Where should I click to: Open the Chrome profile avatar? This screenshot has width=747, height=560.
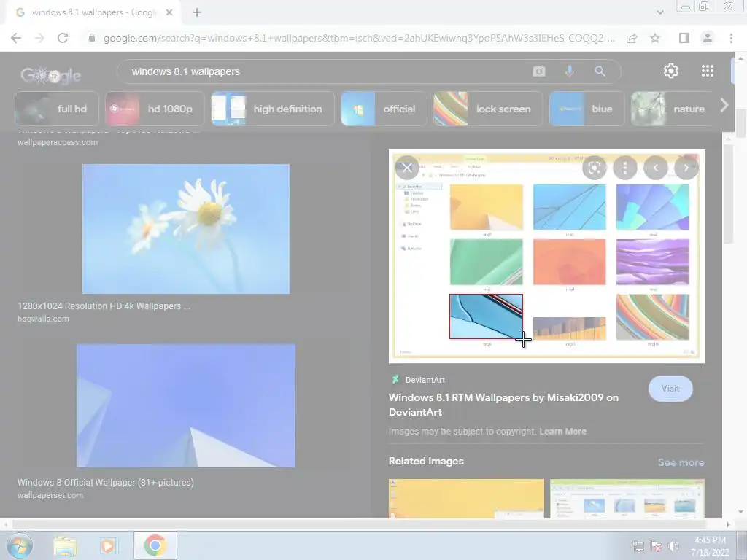[708, 38]
